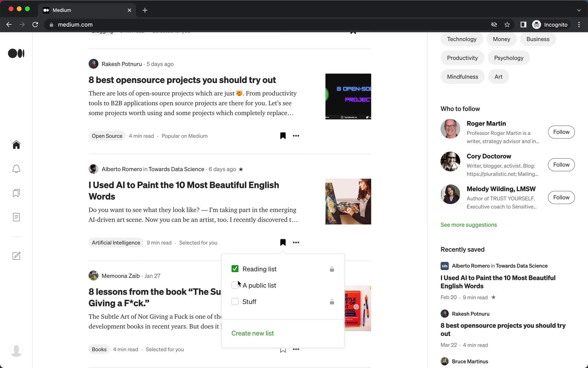Open a new browser tab

coord(145,10)
